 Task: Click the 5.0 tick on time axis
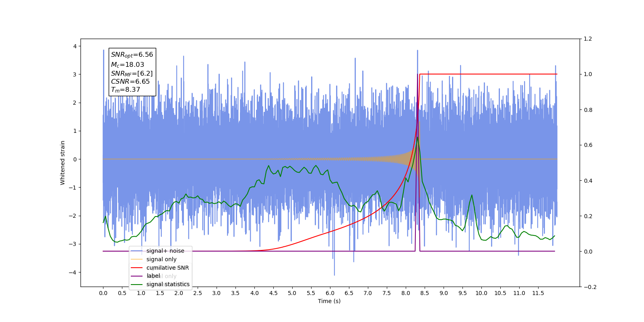pos(292,293)
